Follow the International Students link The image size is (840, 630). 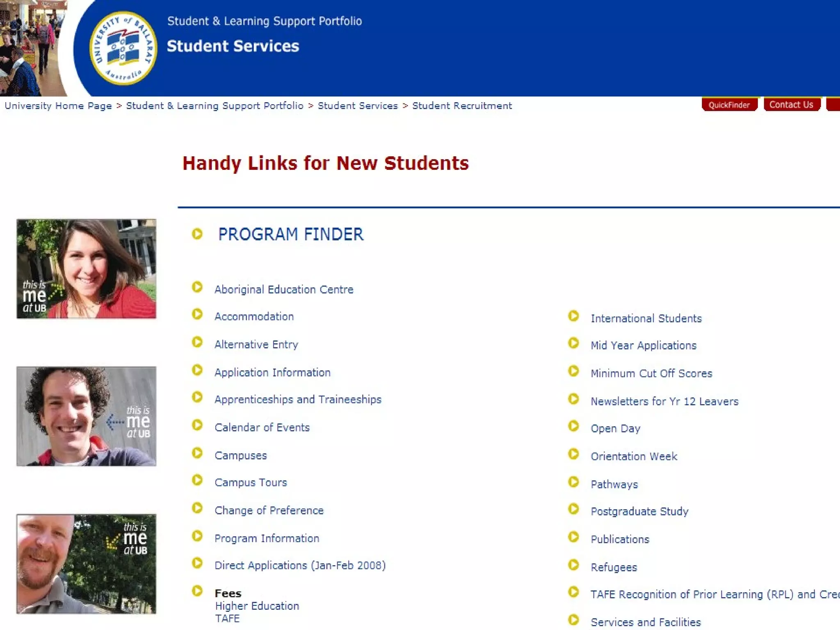tap(646, 319)
